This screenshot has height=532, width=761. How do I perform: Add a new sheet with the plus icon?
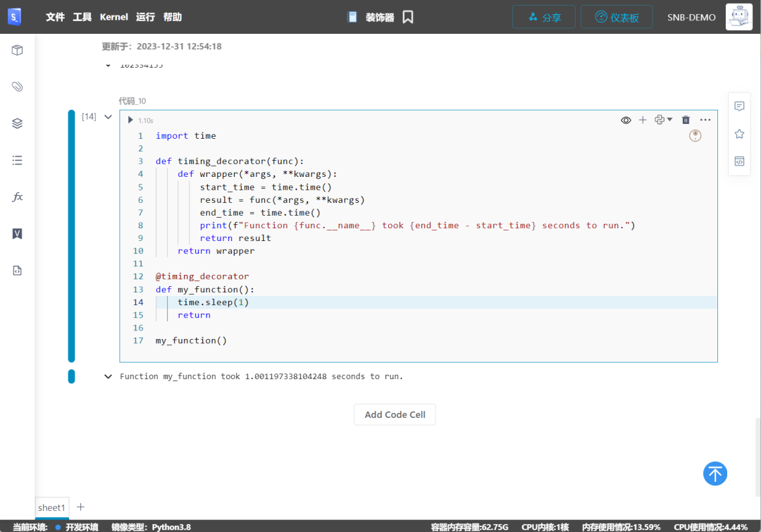80,507
